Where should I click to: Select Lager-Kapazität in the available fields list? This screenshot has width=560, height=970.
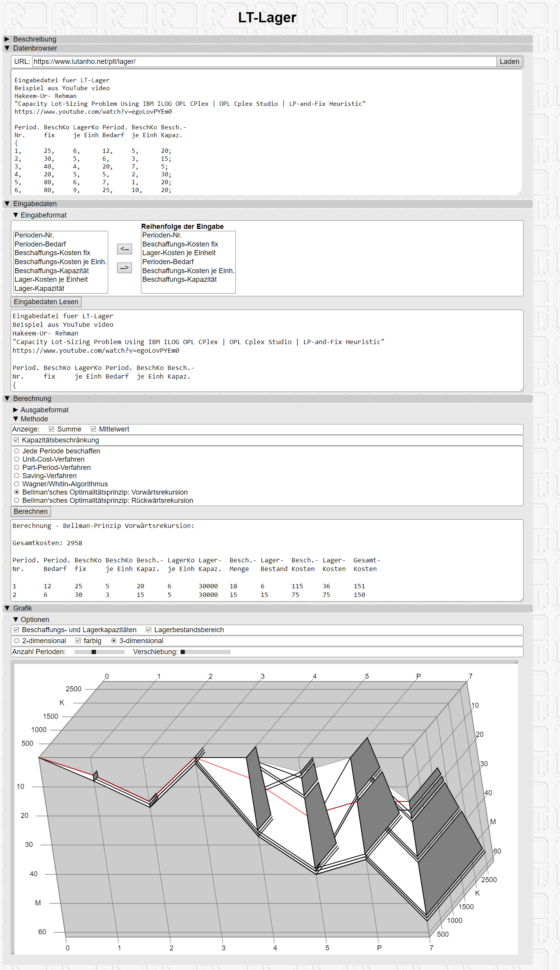(40, 288)
